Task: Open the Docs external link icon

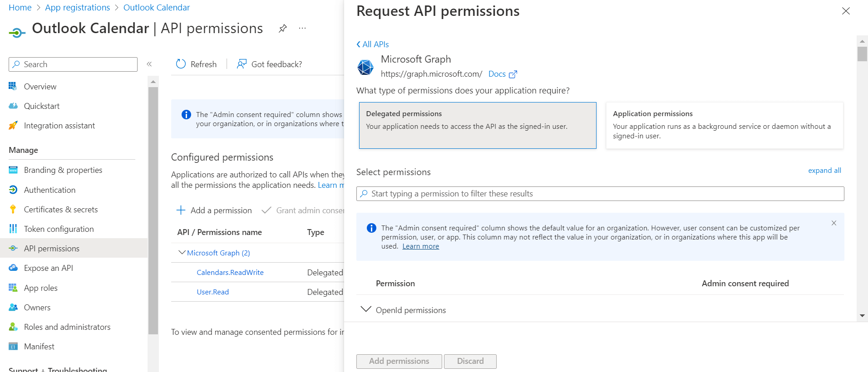Action: [x=513, y=74]
